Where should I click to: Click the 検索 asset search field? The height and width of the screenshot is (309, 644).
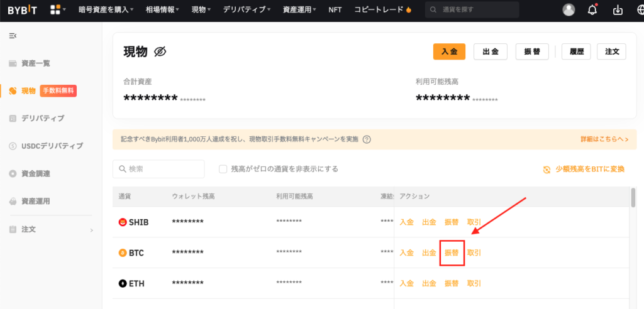158,169
